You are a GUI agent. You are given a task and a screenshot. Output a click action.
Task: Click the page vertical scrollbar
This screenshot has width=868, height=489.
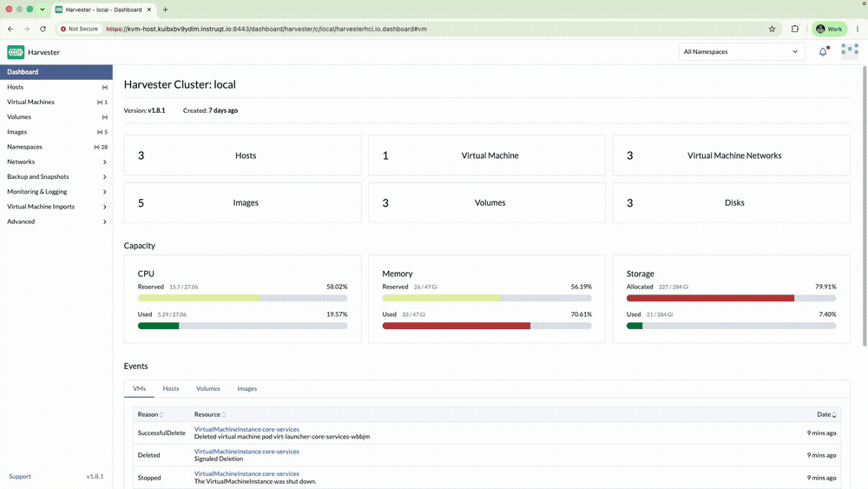click(x=865, y=206)
